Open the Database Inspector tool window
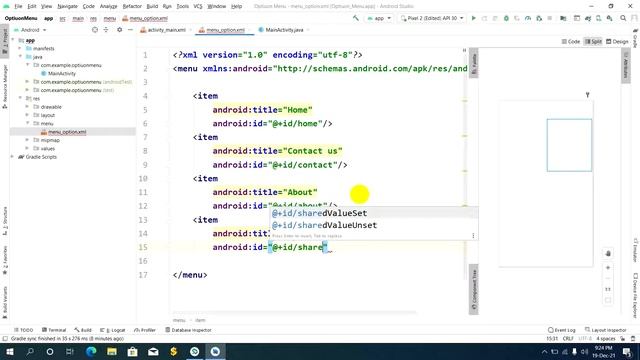The image size is (640, 360). (x=189, y=330)
